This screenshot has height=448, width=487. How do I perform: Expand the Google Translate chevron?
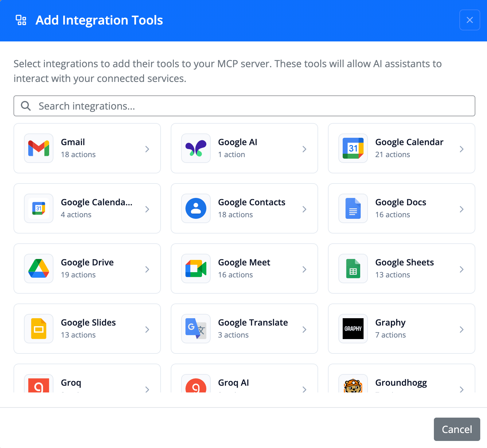point(305,330)
